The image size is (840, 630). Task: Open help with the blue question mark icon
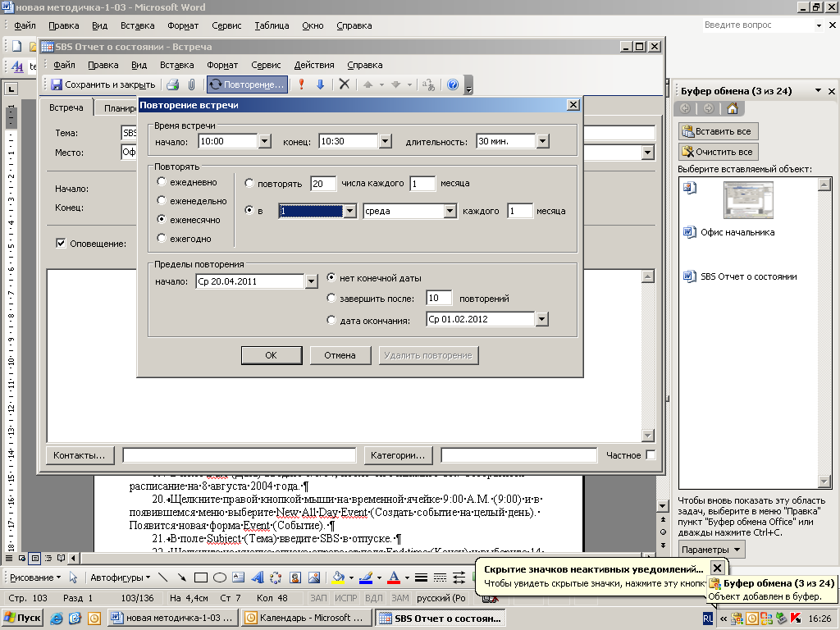click(453, 84)
